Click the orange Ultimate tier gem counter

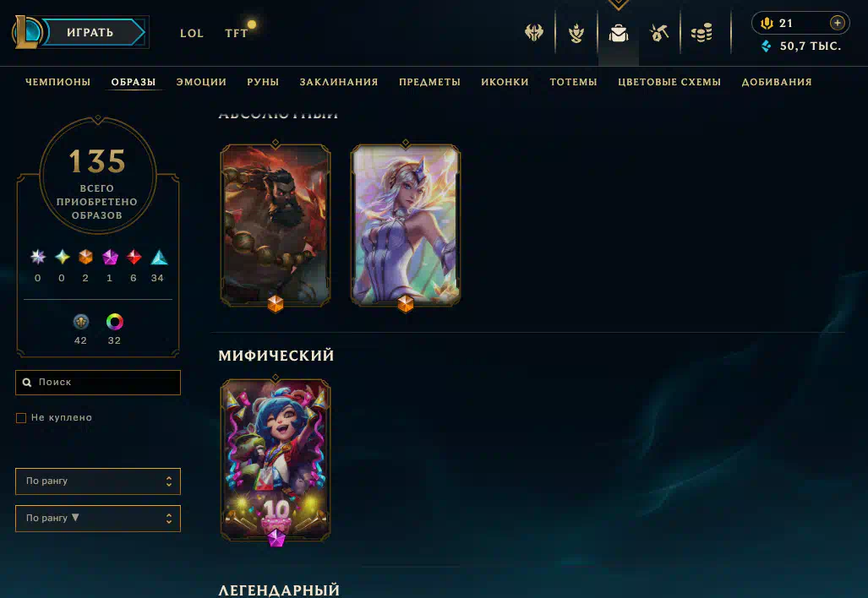point(85,265)
